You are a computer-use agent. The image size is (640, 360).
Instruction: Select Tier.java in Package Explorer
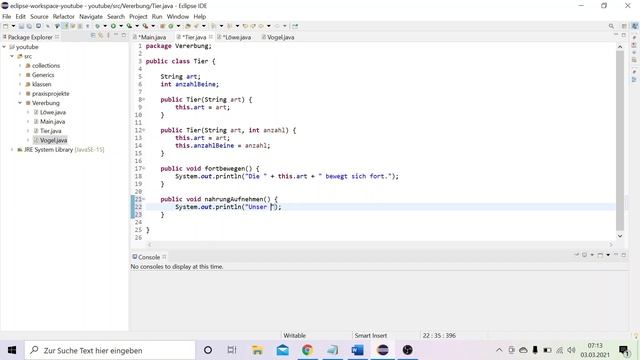coord(51,131)
